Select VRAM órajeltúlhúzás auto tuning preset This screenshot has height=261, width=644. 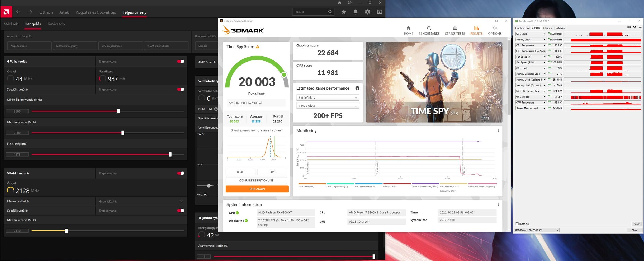(x=166, y=46)
